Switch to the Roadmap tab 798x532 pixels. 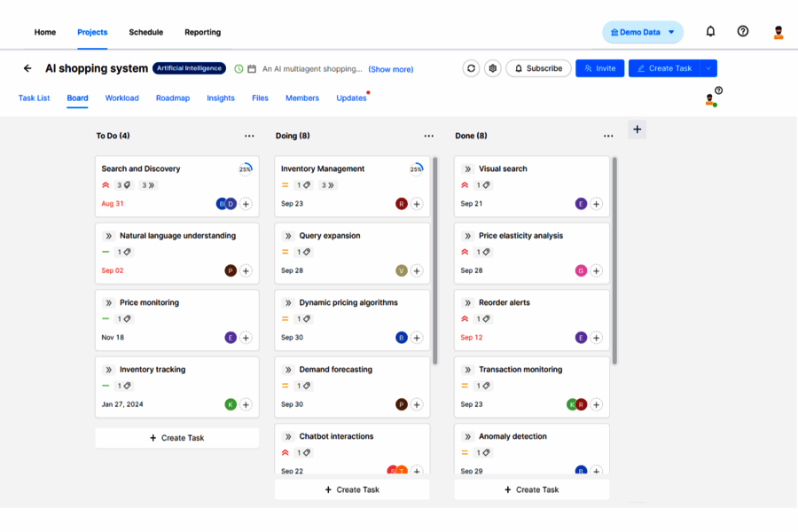coord(172,98)
